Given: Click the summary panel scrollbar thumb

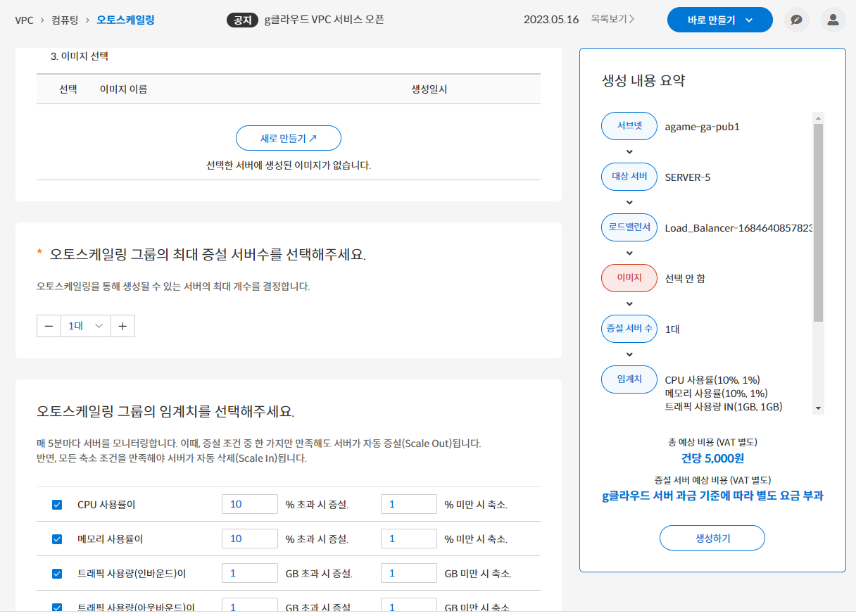Looking at the screenshot, I should tap(818, 222).
